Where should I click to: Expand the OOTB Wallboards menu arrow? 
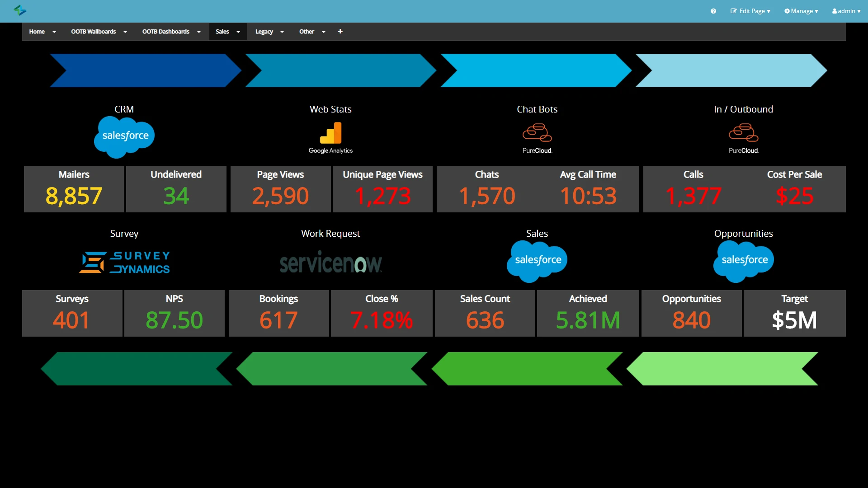[125, 32]
